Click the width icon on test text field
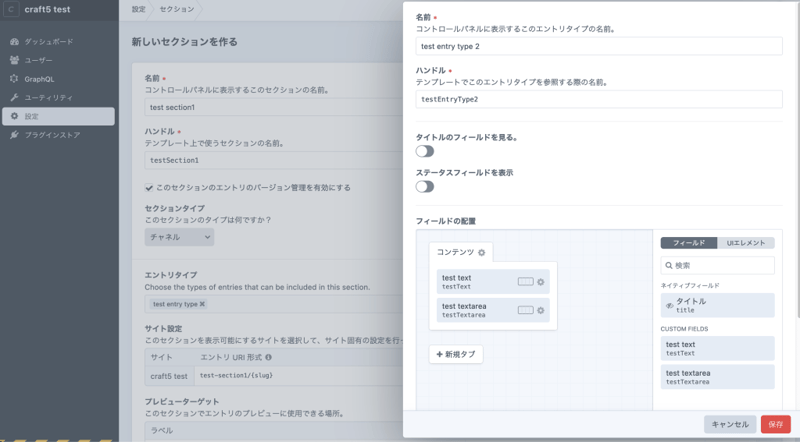The image size is (800, 442). click(525, 282)
